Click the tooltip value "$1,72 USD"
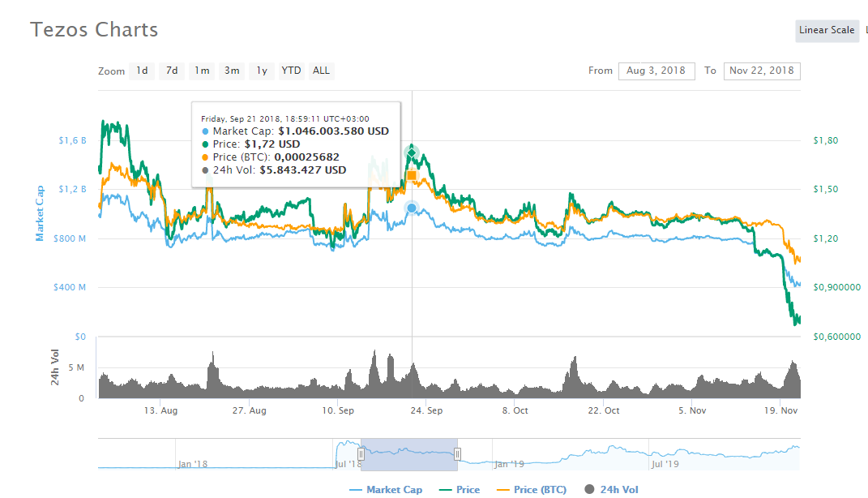 [272, 144]
